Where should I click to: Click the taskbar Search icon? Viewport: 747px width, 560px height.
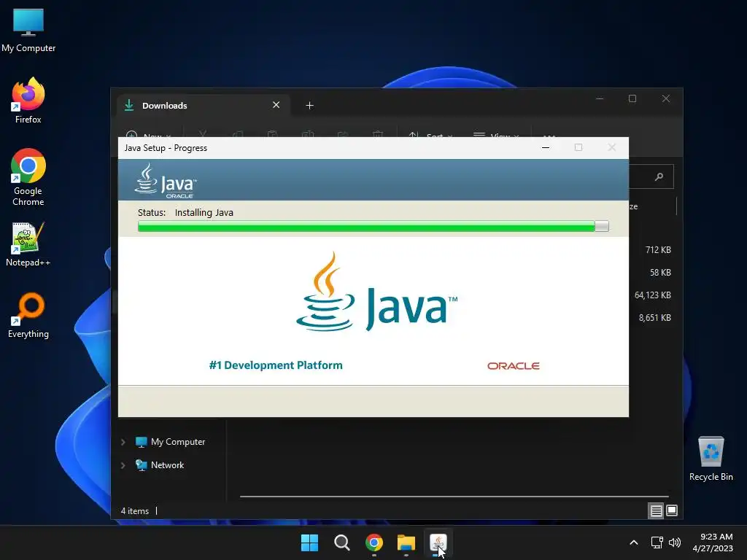coord(341,542)
